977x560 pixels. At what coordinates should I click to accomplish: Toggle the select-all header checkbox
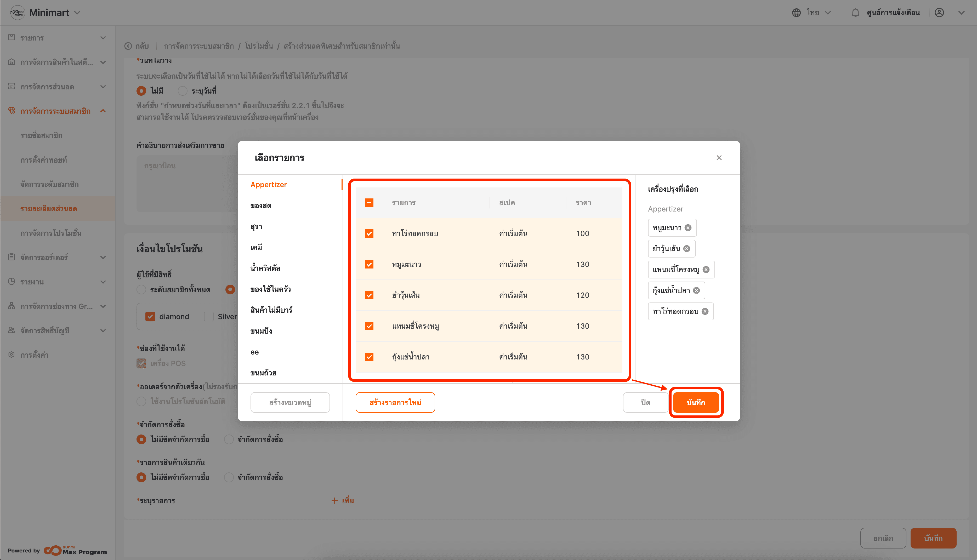[369, 203]
